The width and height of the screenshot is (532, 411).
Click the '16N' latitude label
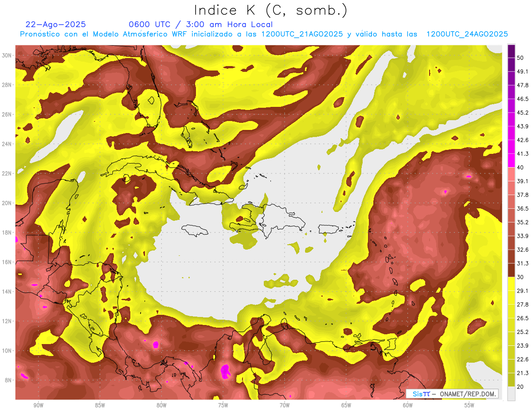8,262
